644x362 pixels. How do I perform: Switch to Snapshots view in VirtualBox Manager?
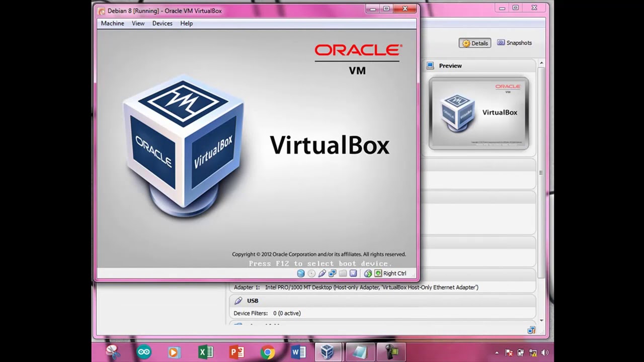tap(514, 43)
